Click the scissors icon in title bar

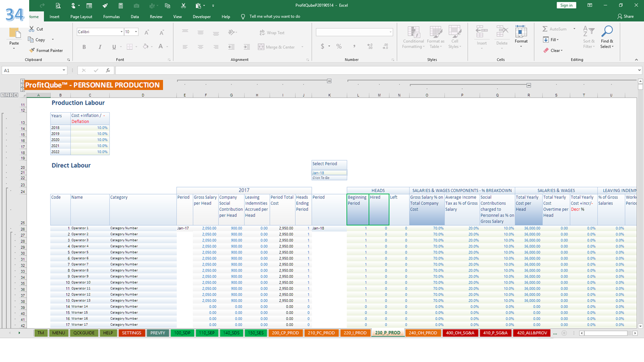coord(183,6)
